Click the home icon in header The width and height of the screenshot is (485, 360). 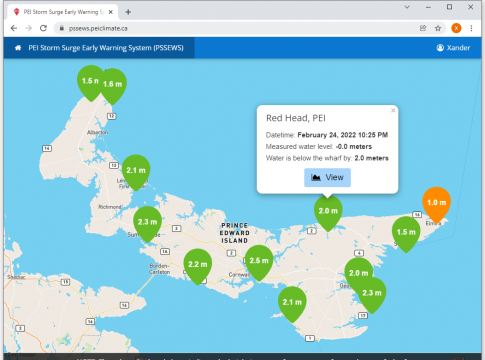click(x=18, y=48)
